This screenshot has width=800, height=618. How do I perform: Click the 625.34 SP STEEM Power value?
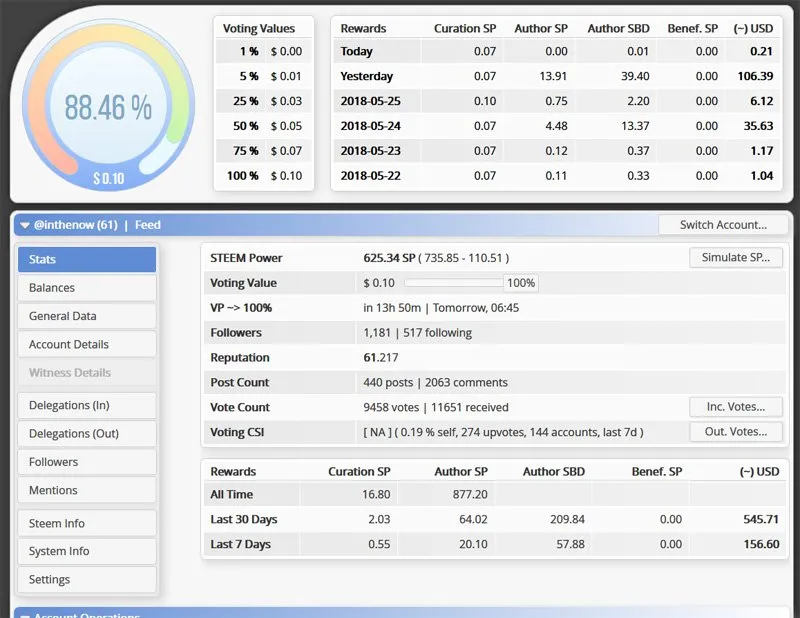389,258
